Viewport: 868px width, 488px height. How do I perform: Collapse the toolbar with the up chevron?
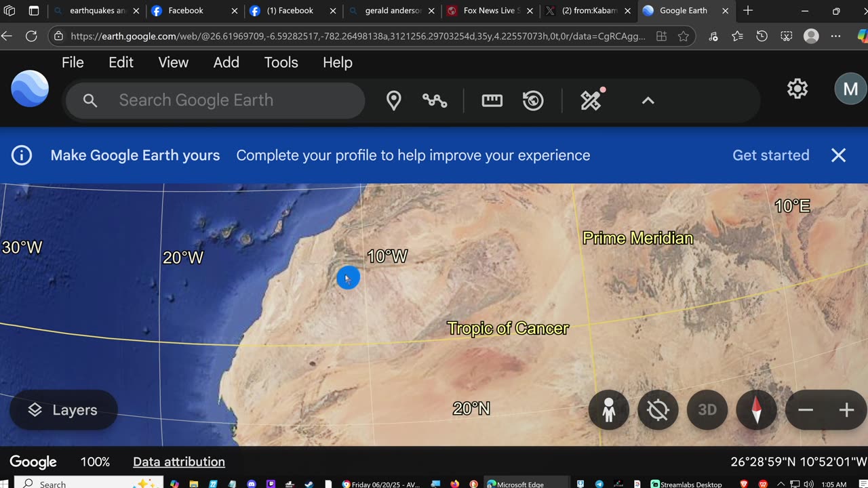648,100
